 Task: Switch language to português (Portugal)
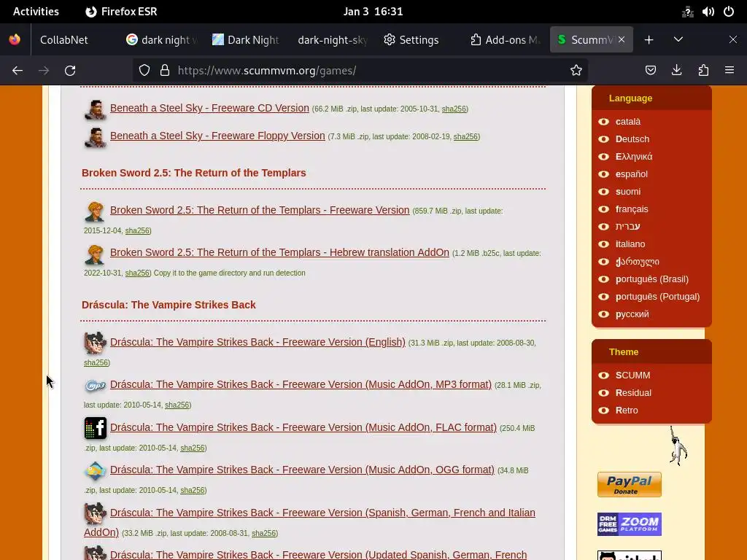[657, 297]
